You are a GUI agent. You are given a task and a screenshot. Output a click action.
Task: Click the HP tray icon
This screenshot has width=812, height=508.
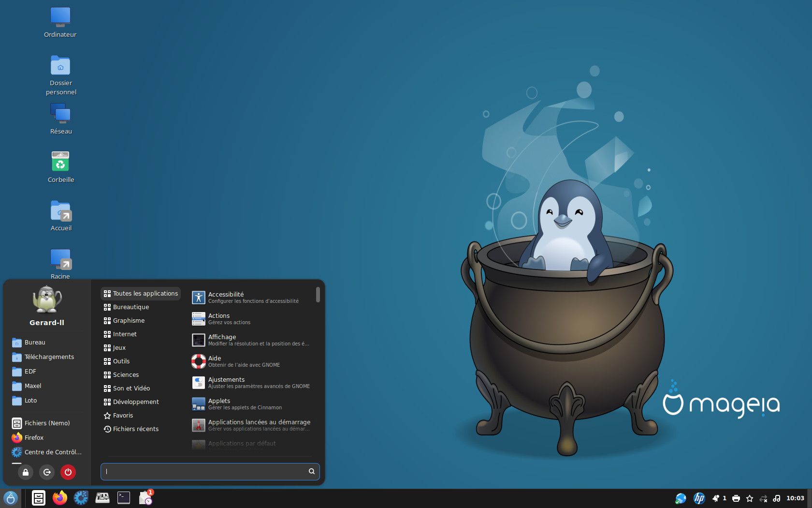point(699,498)
